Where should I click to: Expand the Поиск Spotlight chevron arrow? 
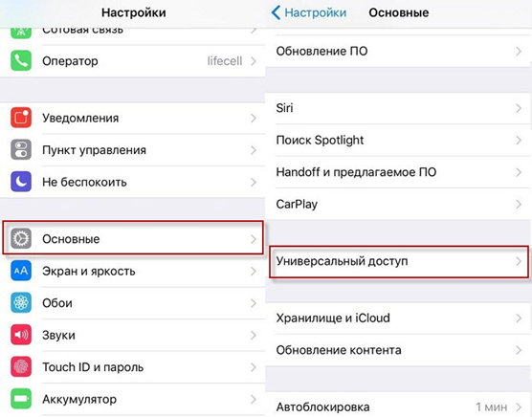[519, 140]
